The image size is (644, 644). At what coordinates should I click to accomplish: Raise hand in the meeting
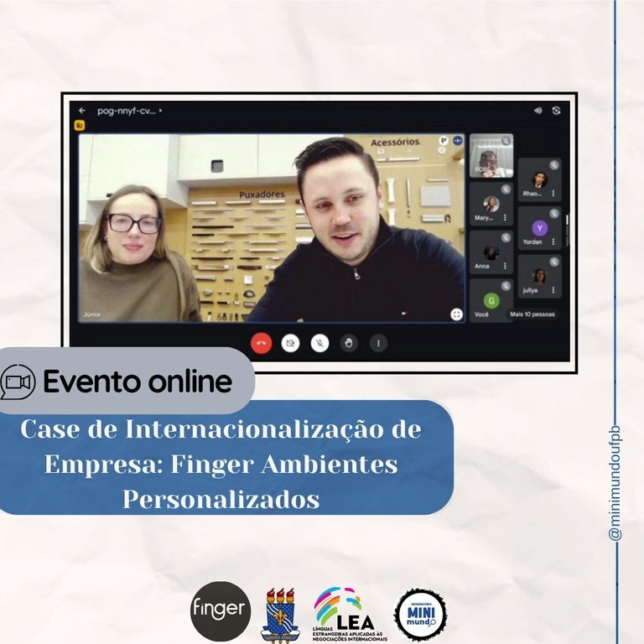point(349,343)
